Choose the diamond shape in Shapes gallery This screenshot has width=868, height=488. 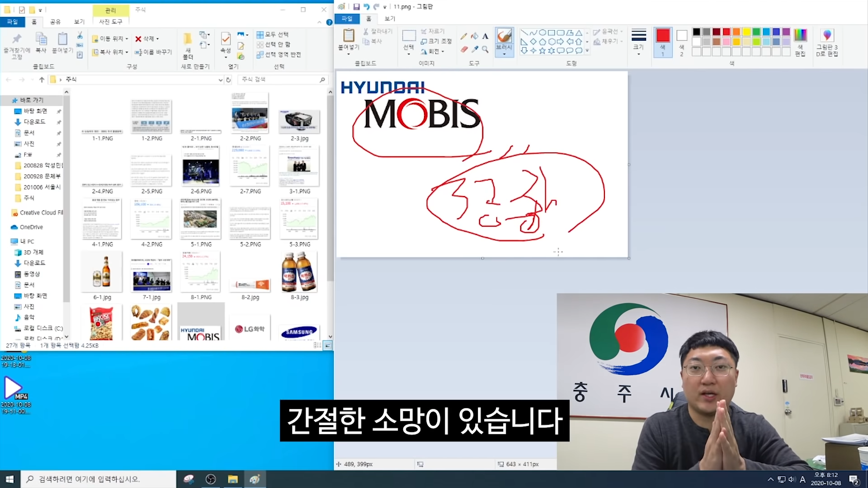click(x=533, y=42)
